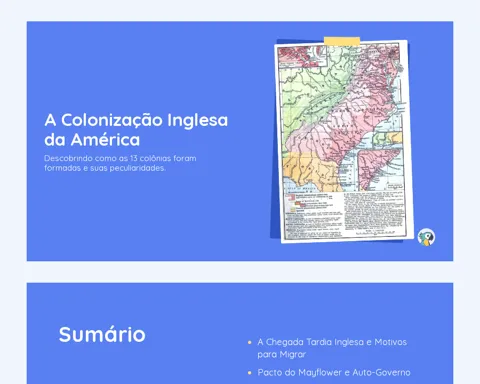
Task: Select subtitle "Descobrindo como as 13 colônias"
Action: 120,163
